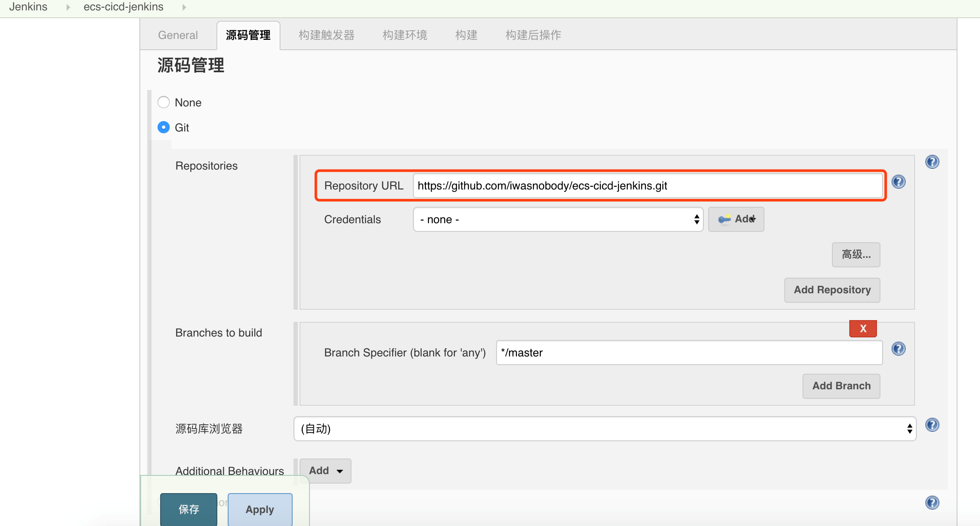This screenshot has width=980, height=526.
Task: Open the Jenkins breadcrumb link
Action: 28,7
